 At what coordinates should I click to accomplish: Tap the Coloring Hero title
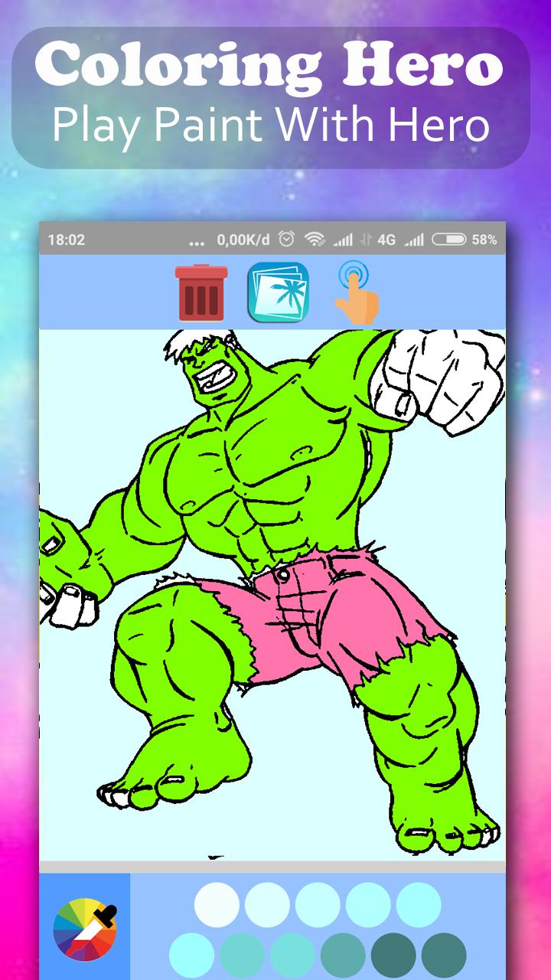coord(269,64)
